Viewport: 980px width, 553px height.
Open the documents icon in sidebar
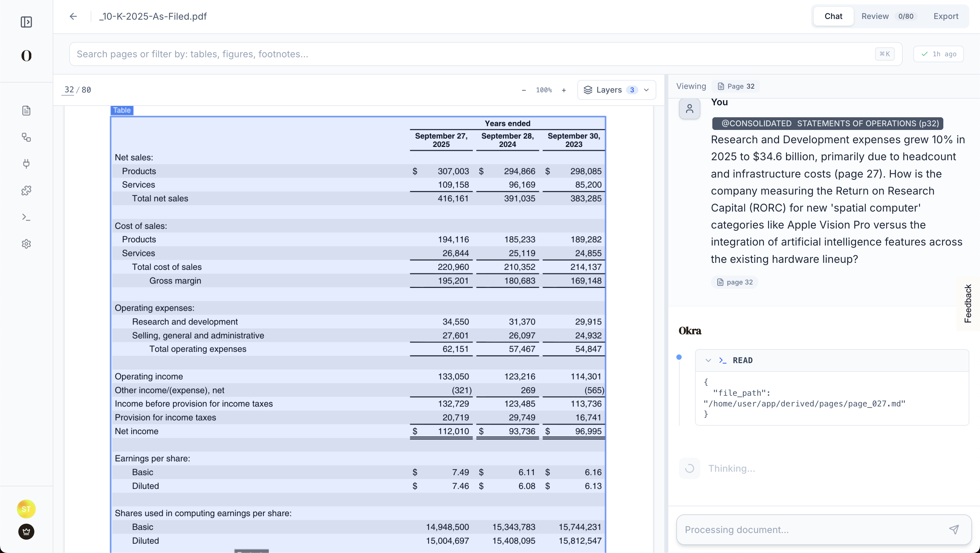click(26, 111)
